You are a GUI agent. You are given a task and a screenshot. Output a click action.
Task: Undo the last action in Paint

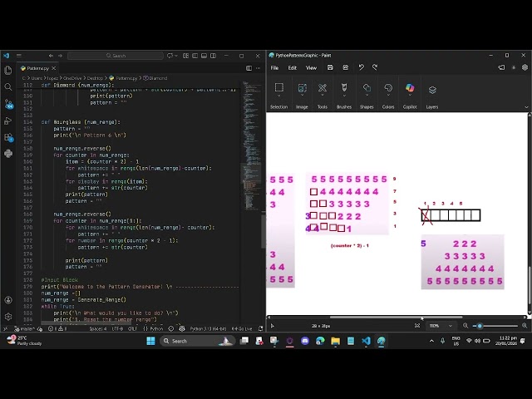[x=362, y=67]
